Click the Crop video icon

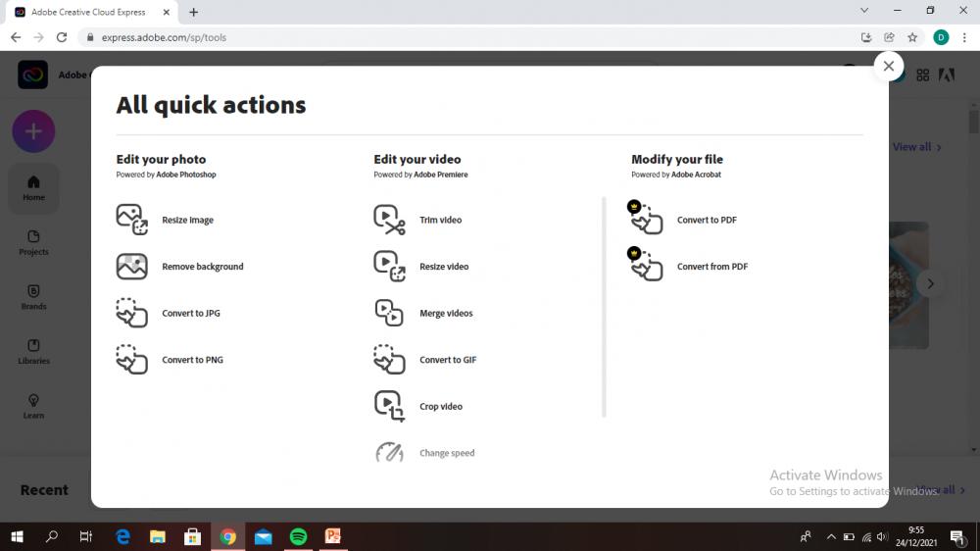tap(389, 406)
